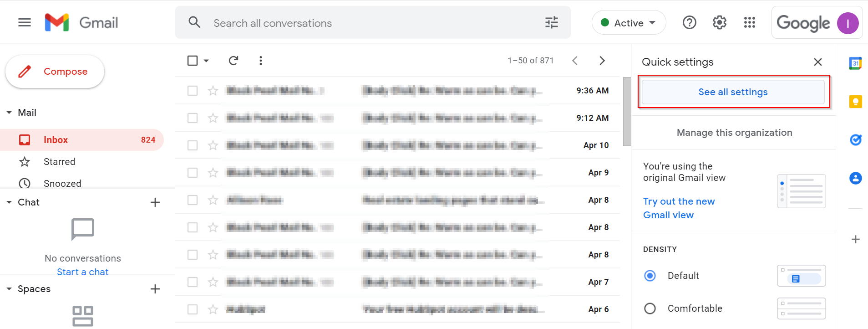868x329 pixels.
Task: Open the Starred folder
Action: tap(59, 162)
